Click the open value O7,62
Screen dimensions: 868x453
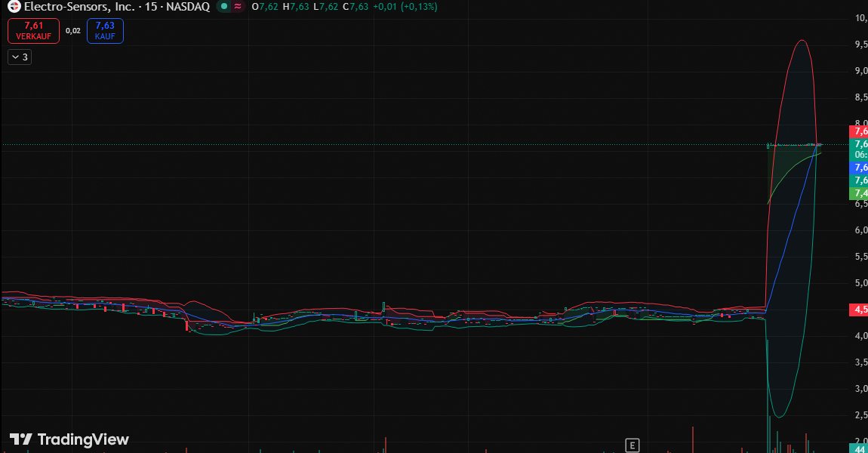[265, 7]
